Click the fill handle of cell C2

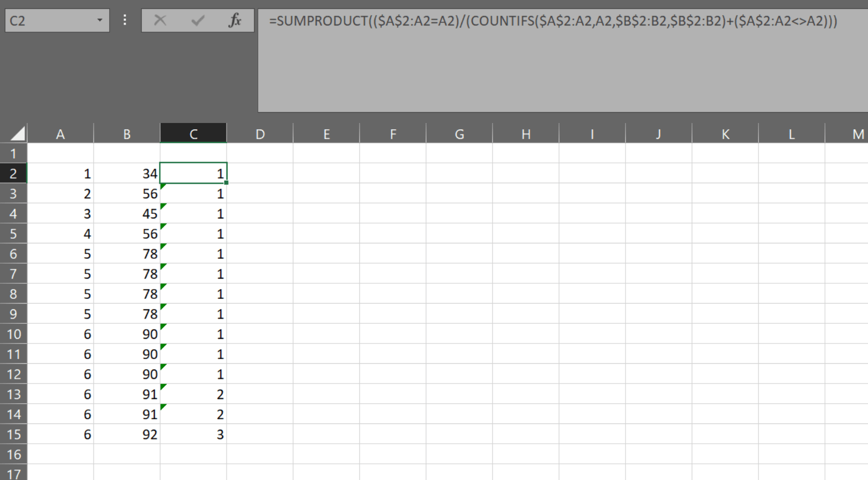click(226, 182)
